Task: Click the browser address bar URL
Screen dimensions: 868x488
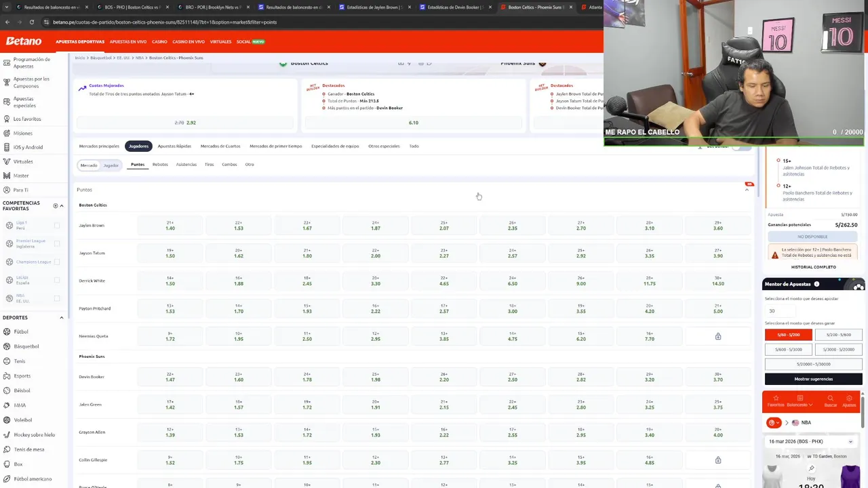Action: (x=165, y=22)
